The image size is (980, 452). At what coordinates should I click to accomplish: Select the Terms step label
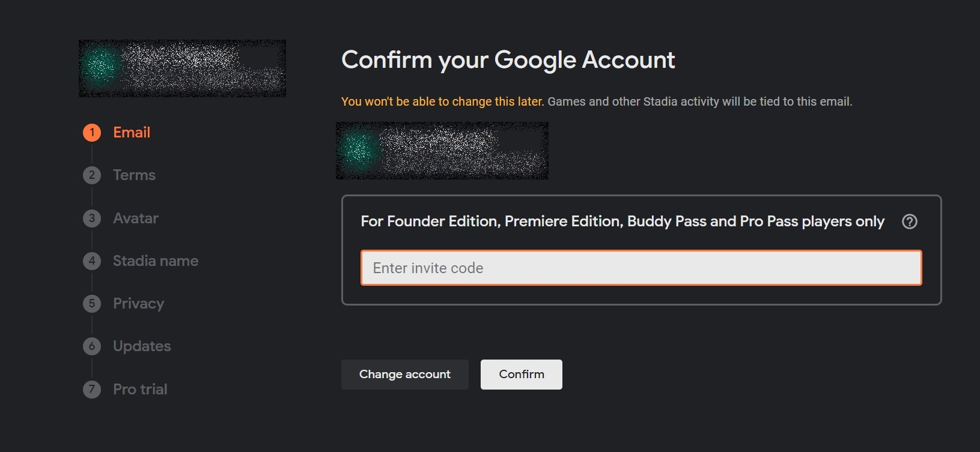click(x=134, y=175)
